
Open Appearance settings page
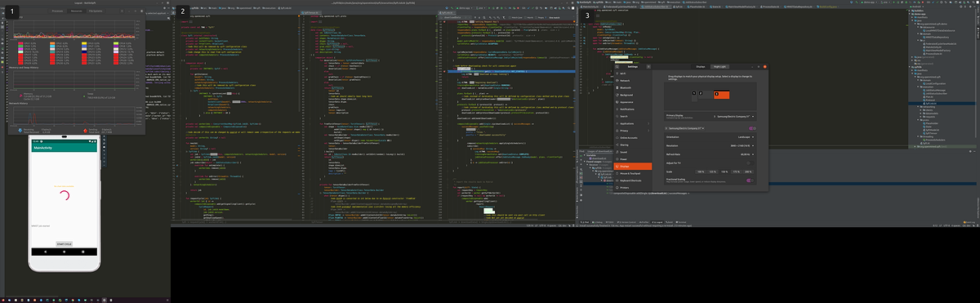tap(633, 102)
